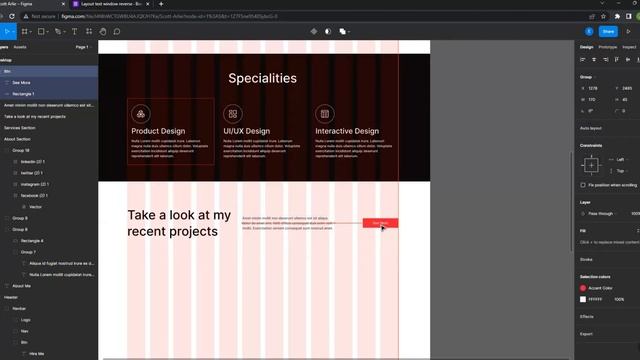Image resolution: width=640 pixels, height=360 pixels.
Task: Click the Boolean union icon
Action: click(342, 31)
